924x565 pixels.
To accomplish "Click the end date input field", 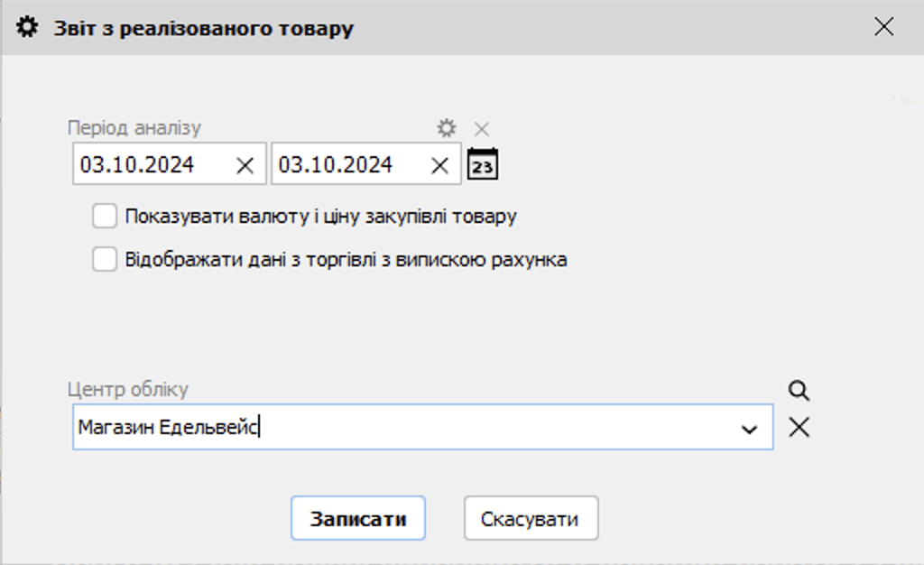I will click(x=347, y=165).
